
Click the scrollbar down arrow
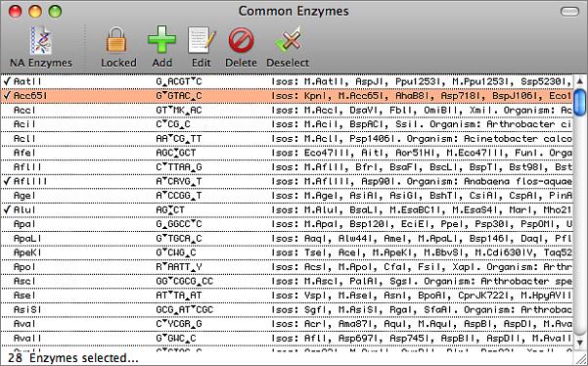[580, 342]
